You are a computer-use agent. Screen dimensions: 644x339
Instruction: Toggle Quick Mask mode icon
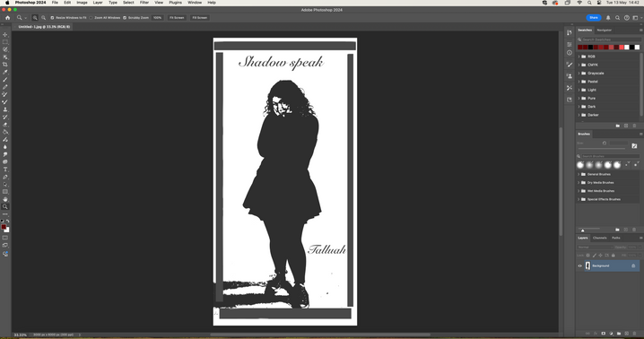tap(5, 238)
